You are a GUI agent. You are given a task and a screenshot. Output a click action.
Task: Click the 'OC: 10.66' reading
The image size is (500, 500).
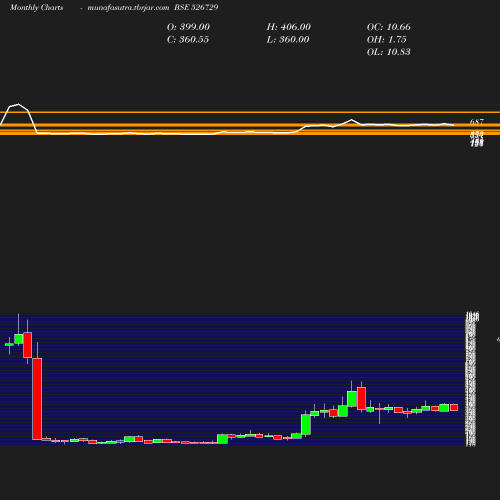pos(388,27)
